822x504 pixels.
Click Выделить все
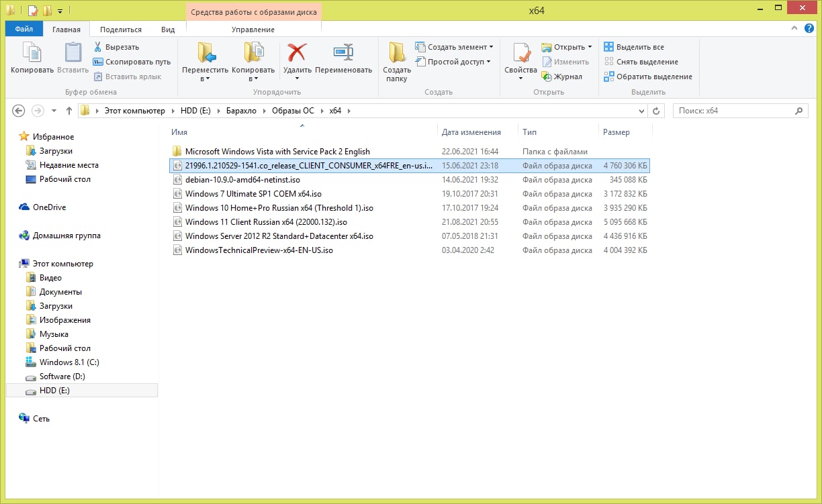tap(634, 47)
